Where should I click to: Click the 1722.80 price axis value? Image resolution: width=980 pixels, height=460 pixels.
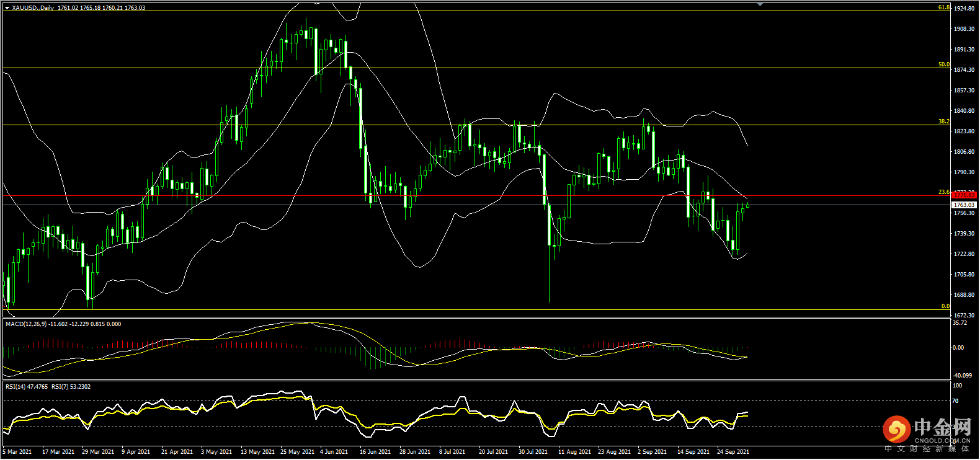pos(964,254)
